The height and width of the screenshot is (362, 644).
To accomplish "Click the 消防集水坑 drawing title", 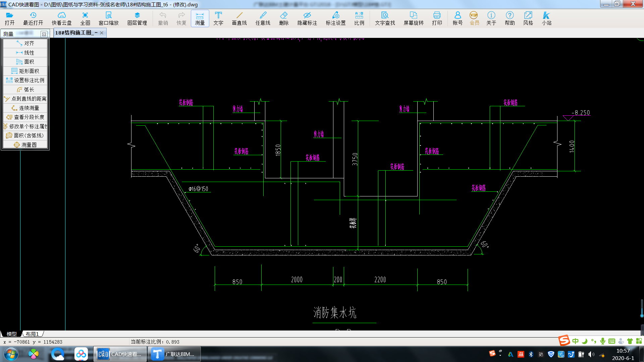I will pos(335,312).
